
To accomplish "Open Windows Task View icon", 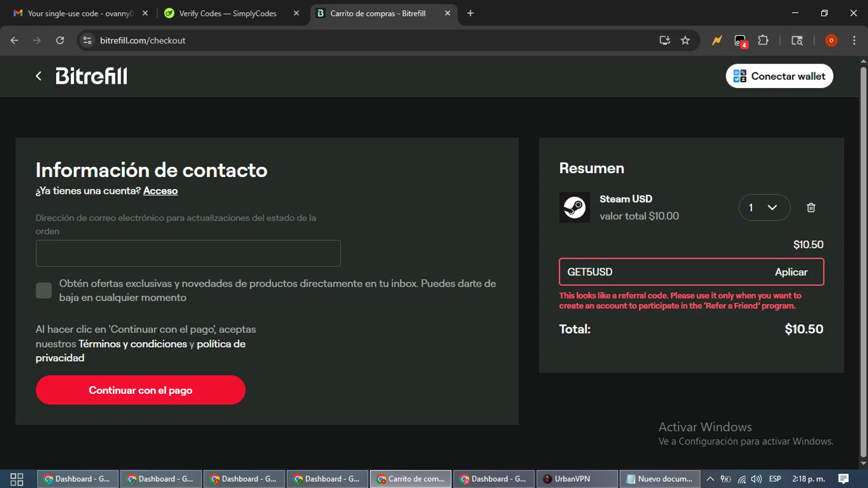I will click(17, 479).
